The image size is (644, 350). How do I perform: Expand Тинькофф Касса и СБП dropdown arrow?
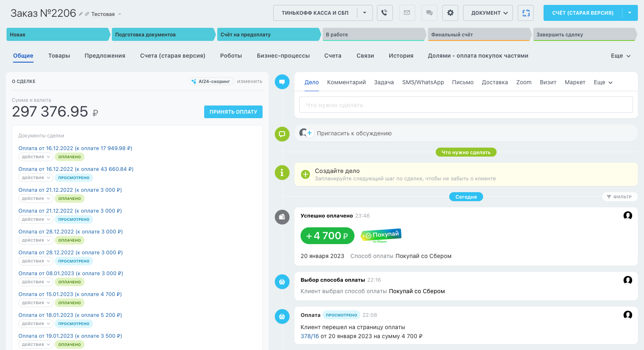coord(365,13)
